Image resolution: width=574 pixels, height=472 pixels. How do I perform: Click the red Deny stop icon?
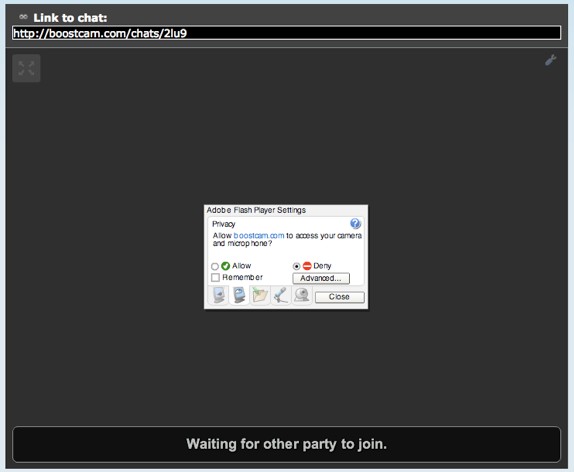click(307, 266)
